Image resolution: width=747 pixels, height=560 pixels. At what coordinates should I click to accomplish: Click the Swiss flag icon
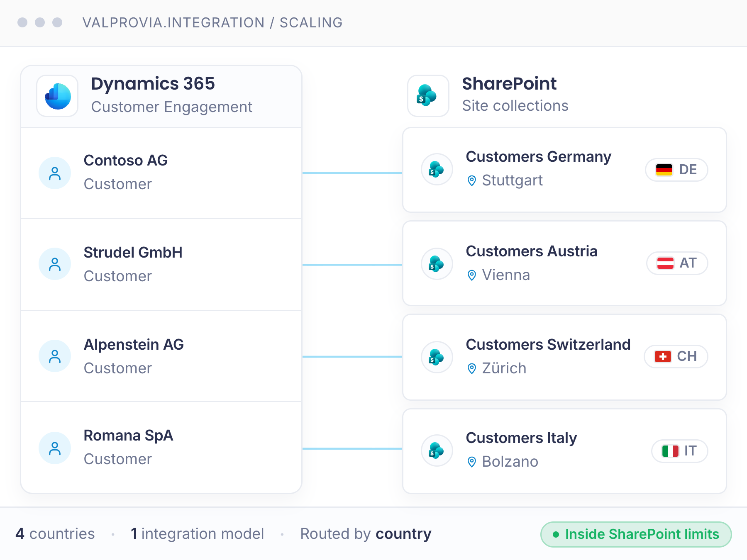tap(663, 356)
